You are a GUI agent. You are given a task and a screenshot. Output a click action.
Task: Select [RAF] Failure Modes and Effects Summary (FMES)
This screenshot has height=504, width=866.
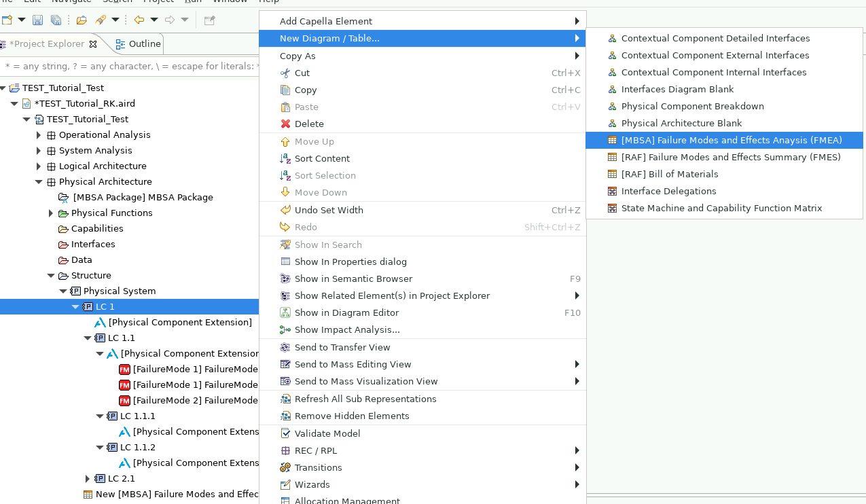click(x=724, y=158)
